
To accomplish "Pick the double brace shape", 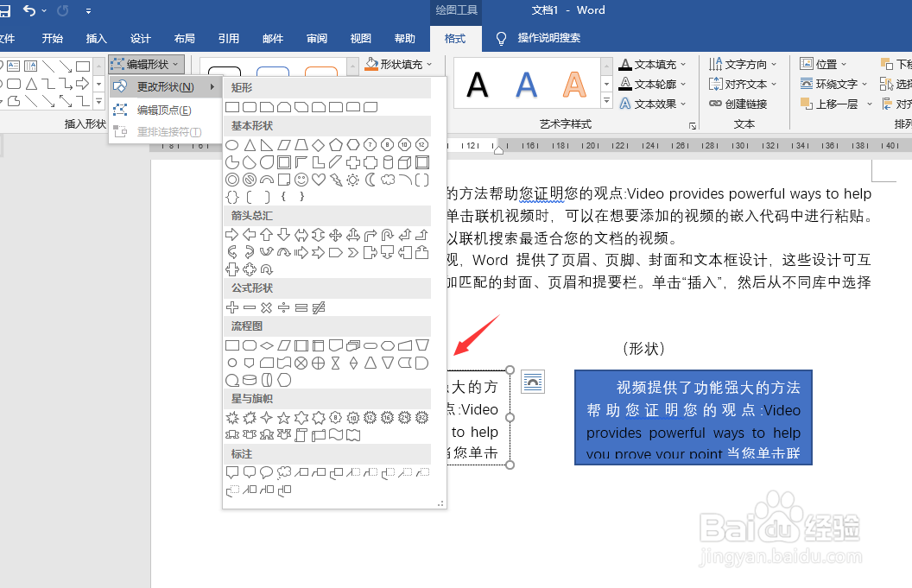I will pos(232,197).
